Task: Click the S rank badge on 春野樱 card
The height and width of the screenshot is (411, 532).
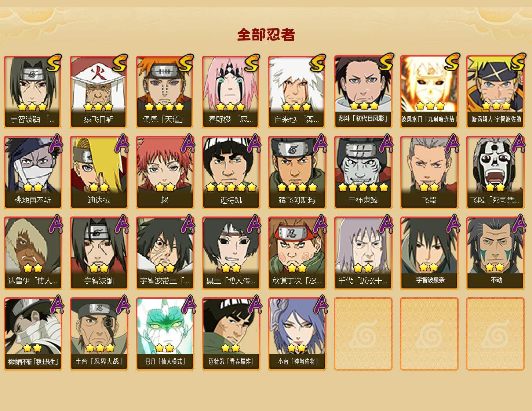Action: pyautogui.click(x=252, y=63)
